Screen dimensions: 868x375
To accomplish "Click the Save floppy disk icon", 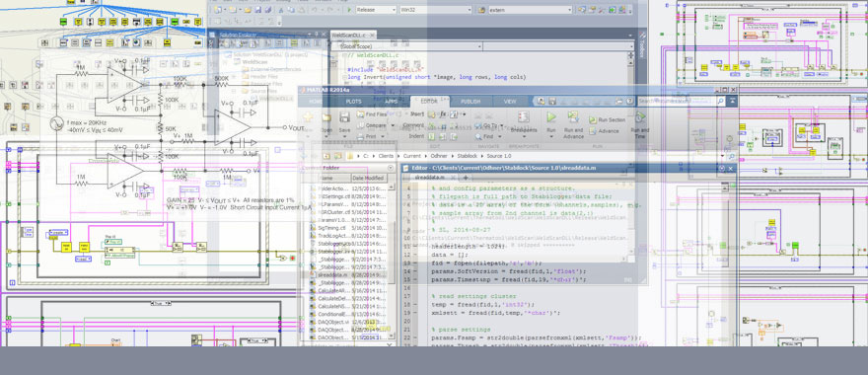I will [344, 117].
